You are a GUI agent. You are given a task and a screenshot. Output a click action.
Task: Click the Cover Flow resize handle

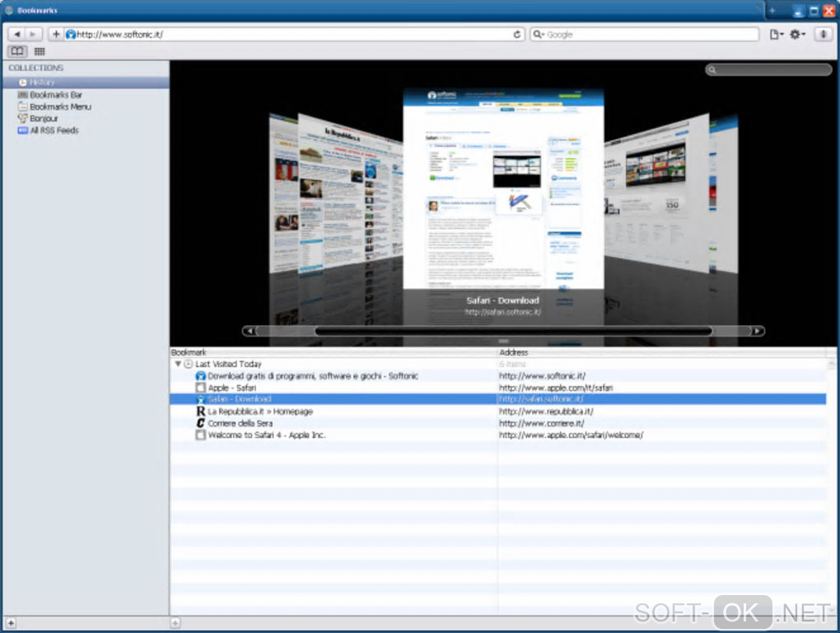pyautogui.click(x=503, y=341)
